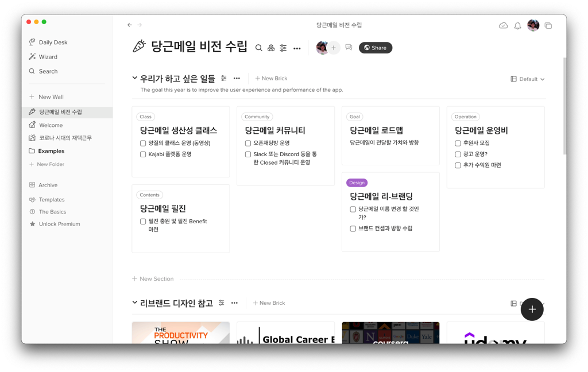Check 당근메일 이름 변경 할 것인가?

[353, 209]
